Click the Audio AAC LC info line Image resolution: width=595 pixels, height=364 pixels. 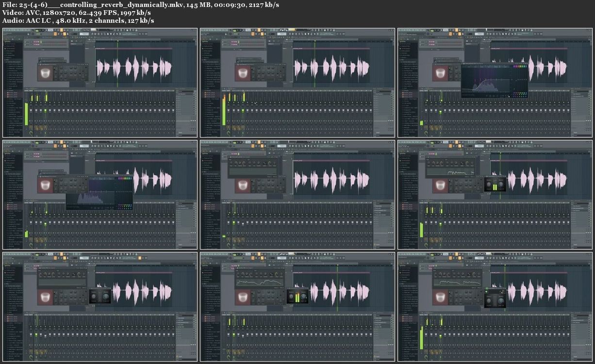coord(78,20)
